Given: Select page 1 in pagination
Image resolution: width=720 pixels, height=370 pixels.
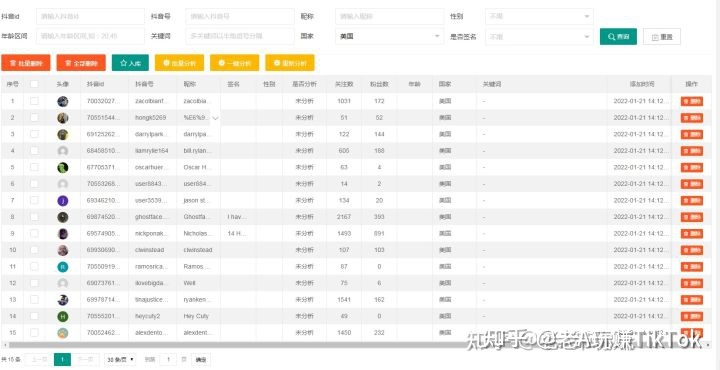Looking at the screenshot, I should (62, 359).
